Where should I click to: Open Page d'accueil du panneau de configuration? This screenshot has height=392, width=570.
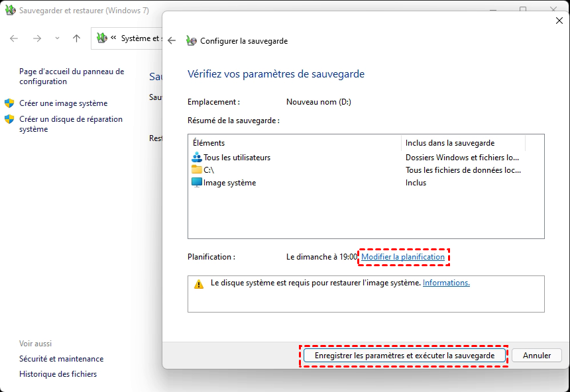pos(72,76)
